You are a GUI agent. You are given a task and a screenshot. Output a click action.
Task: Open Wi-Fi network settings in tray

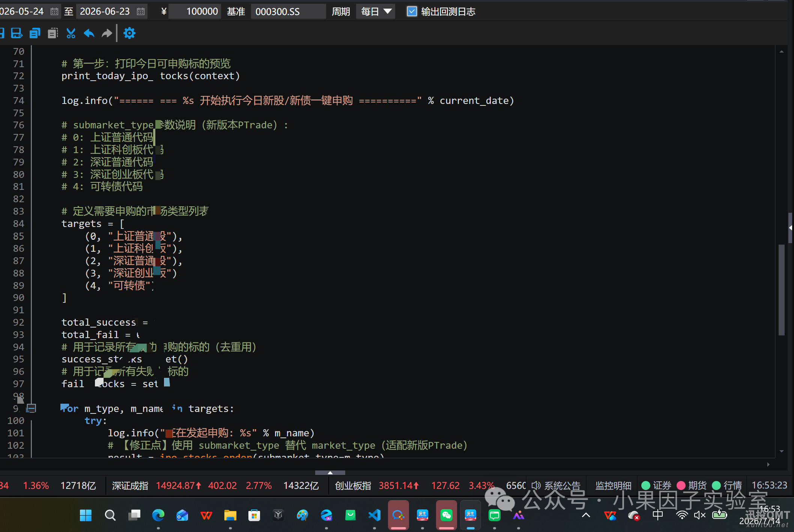(682, 515)
